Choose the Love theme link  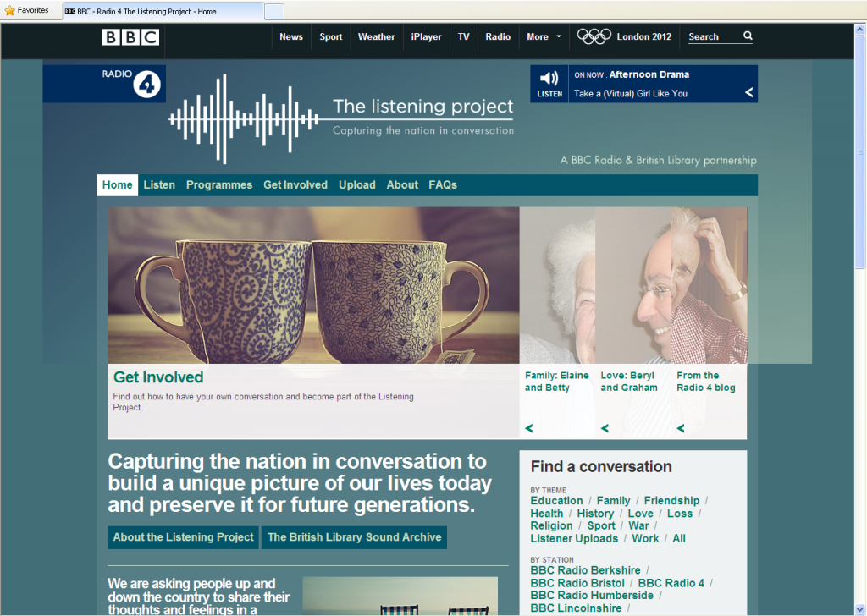[640, 514]
